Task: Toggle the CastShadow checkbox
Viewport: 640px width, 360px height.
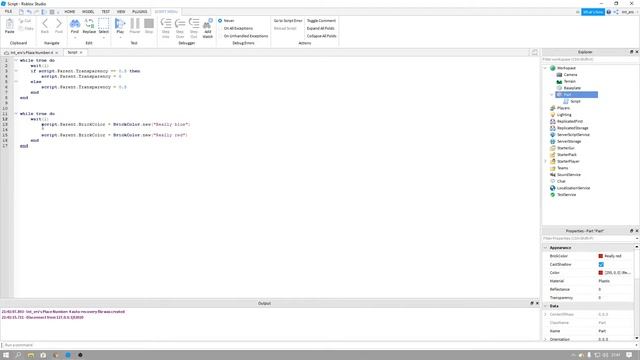Action: point(601,264)
